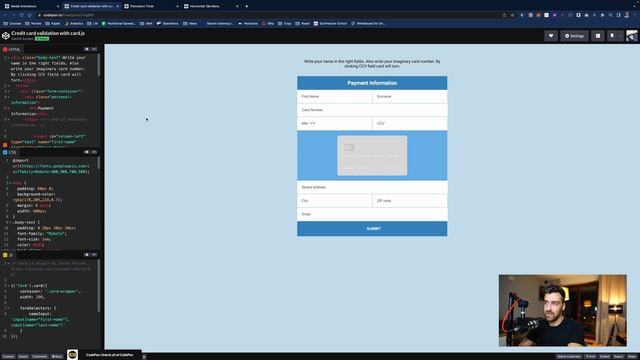Open a new browser tab with plus
The height and width of the screenshot is (360, 640).
click(x=247, y=6)
